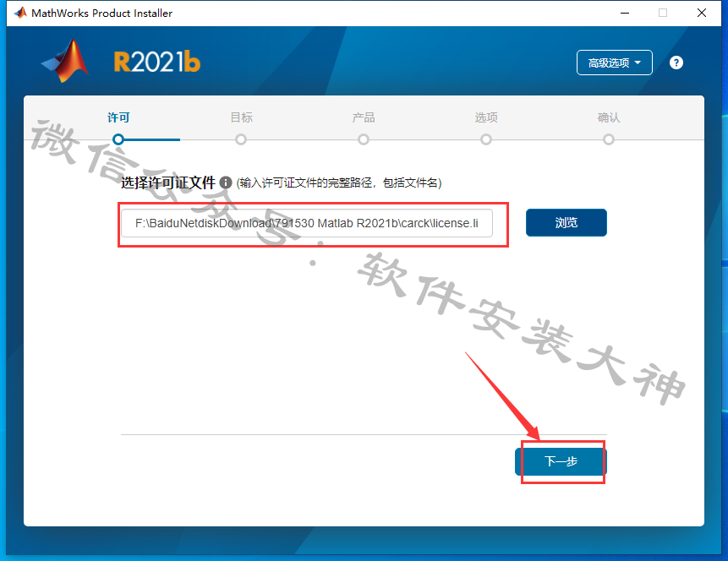Select the 确认 step tab

pos(609,117)
